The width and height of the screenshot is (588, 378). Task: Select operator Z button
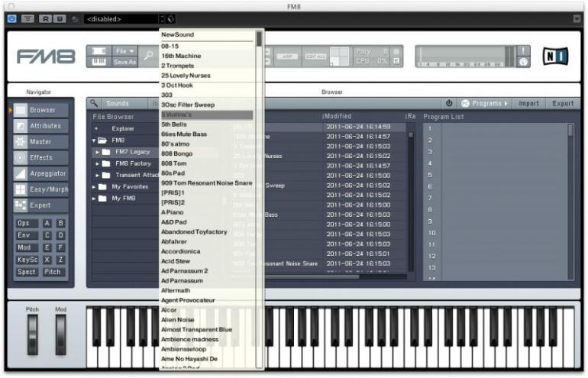[x=60, y=260]
